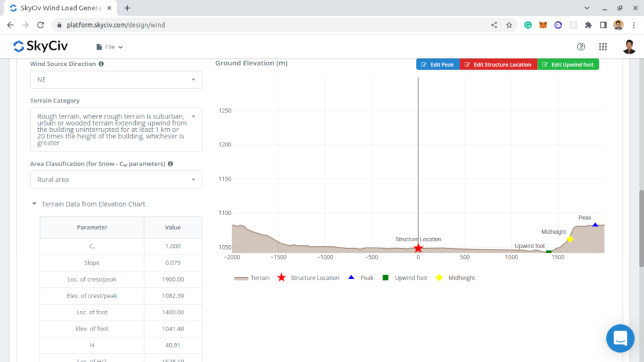Open the Wind Source Direction dropdown

[x=116, y=80]
